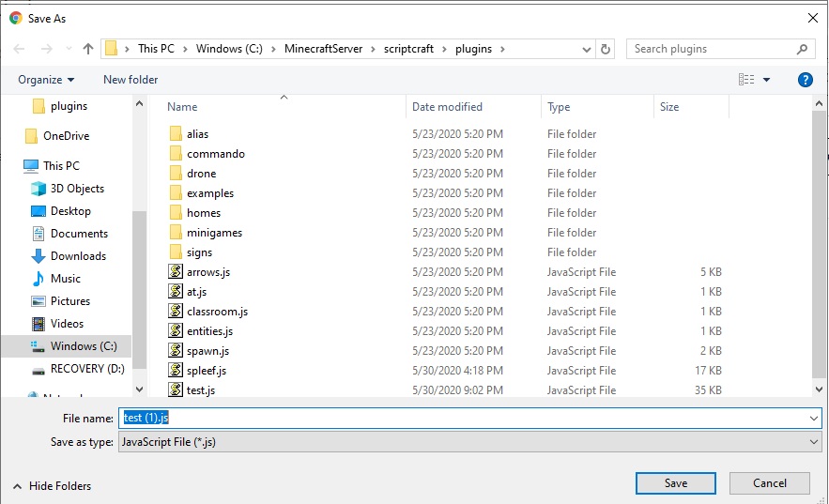This screenshot has height=504, width=829.
Task: Select Windows (C:) in the address bar
Action: click(x=229, y=49)
